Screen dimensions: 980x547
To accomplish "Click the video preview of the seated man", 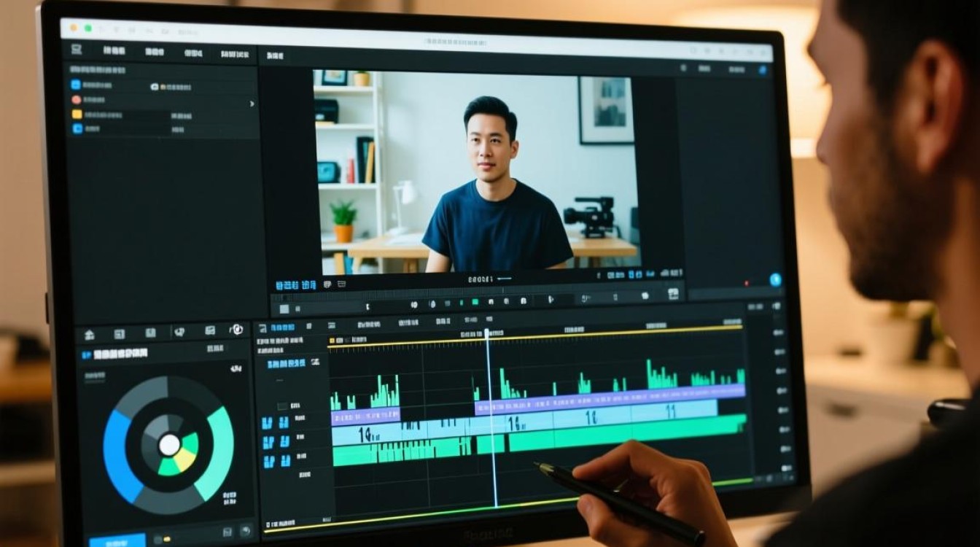I will 478,171.
